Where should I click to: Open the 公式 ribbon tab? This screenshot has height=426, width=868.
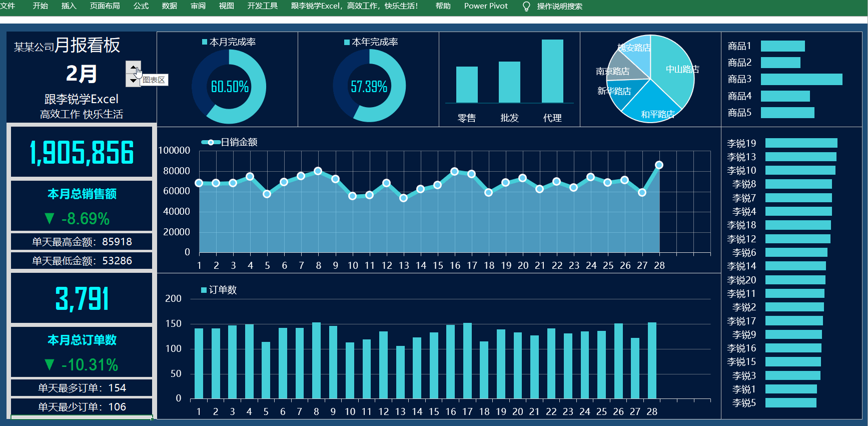point(141,6)
